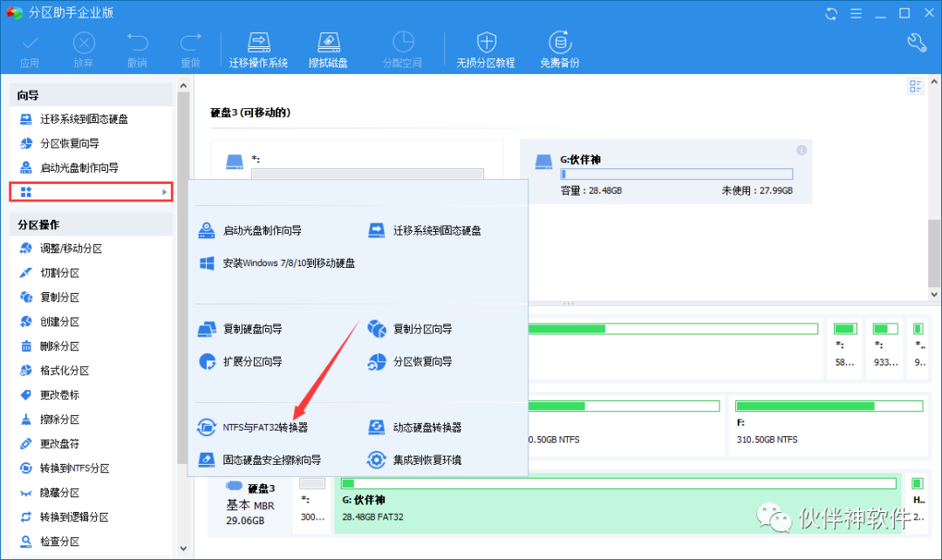Open the 擦拭磁盘 disk wipe tool
The width and height of the screenshot is (942, 560).
[328, 48]
